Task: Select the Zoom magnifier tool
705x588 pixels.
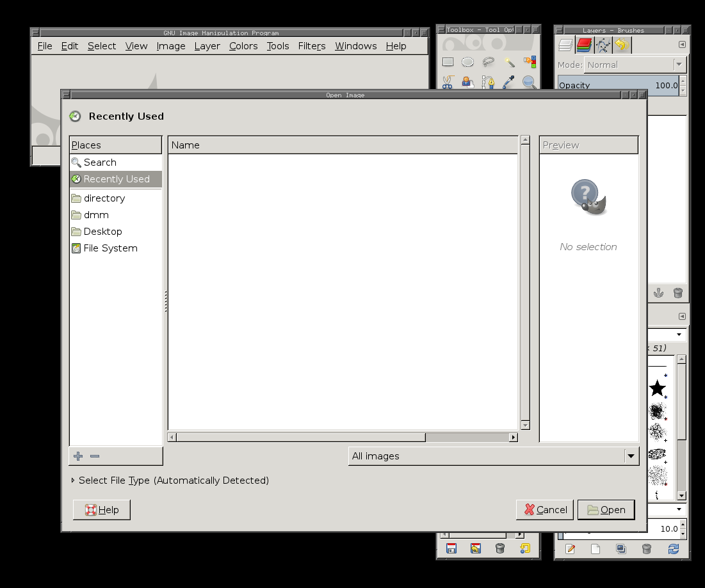Action: point(529,82)
